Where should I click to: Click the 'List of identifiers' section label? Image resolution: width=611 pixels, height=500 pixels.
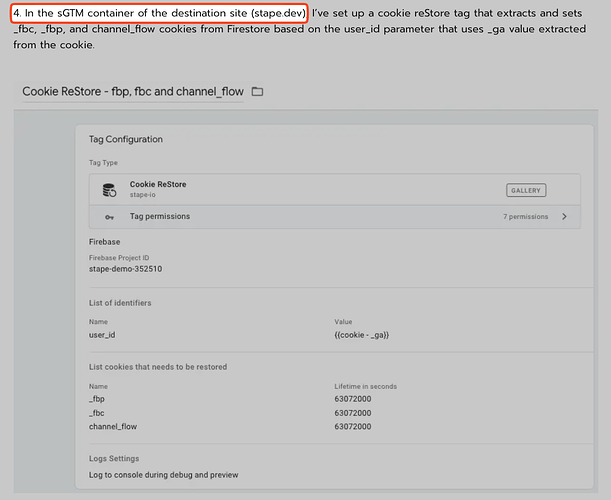click(x=120, y=303)
